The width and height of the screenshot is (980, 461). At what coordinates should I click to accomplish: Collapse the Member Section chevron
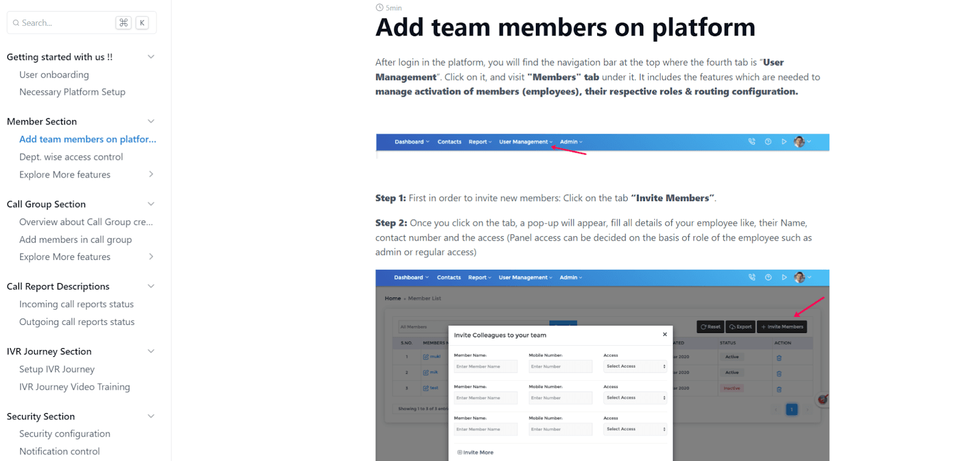coord(151,121)
